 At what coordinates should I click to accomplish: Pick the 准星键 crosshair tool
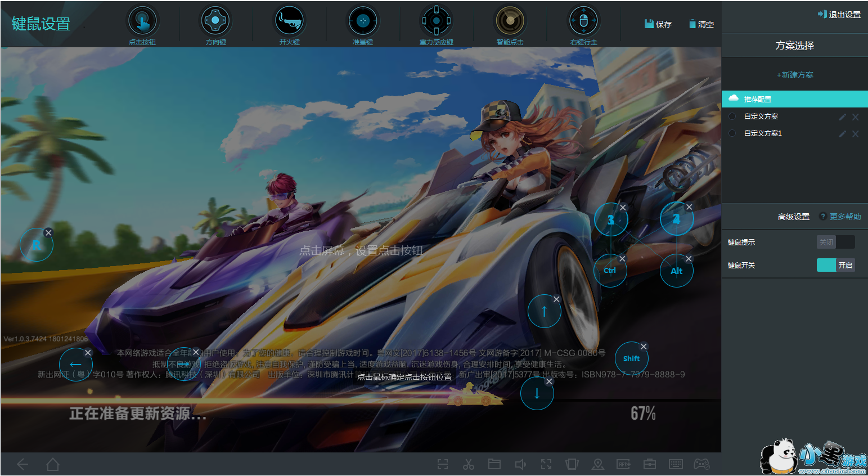click(x=363, y=25)
